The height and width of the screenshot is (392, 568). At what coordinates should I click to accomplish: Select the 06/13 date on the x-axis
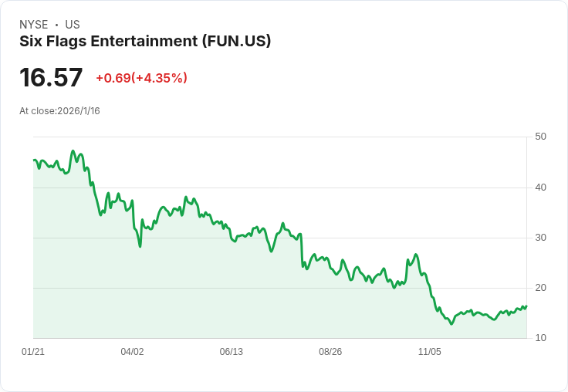[231, 352]
